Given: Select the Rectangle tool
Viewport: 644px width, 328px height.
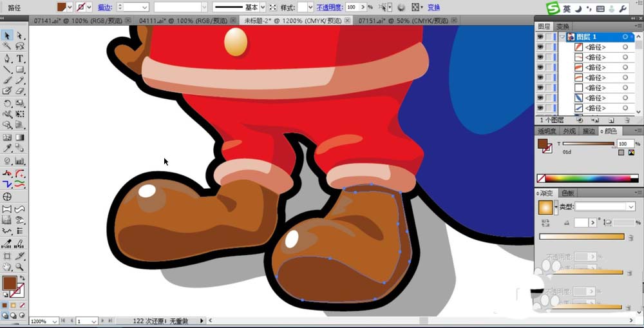Looking at the screenshot, I should tap(19, 70).
